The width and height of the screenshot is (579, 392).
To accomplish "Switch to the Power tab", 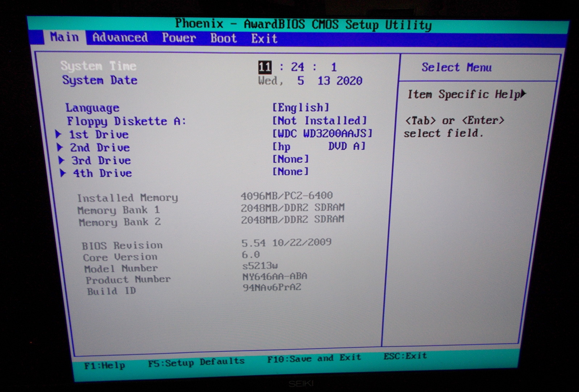I will (179, 38).
